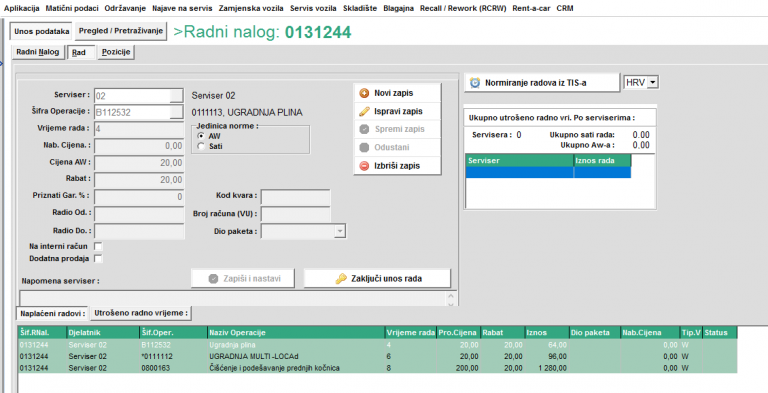Switch to Pregled / Pretraživanje tab
This screenshot has height=393, width=768.
(120, 31)
